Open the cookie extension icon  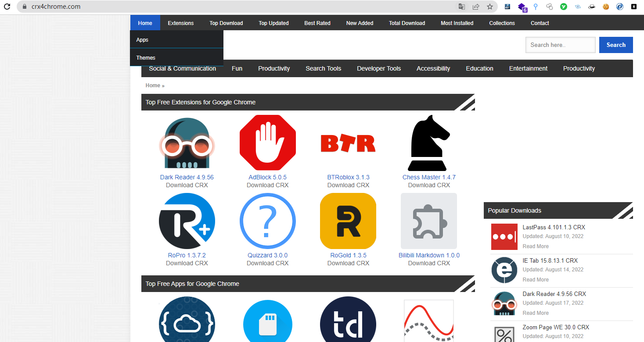pyautogui.click(x=606, y=7)
